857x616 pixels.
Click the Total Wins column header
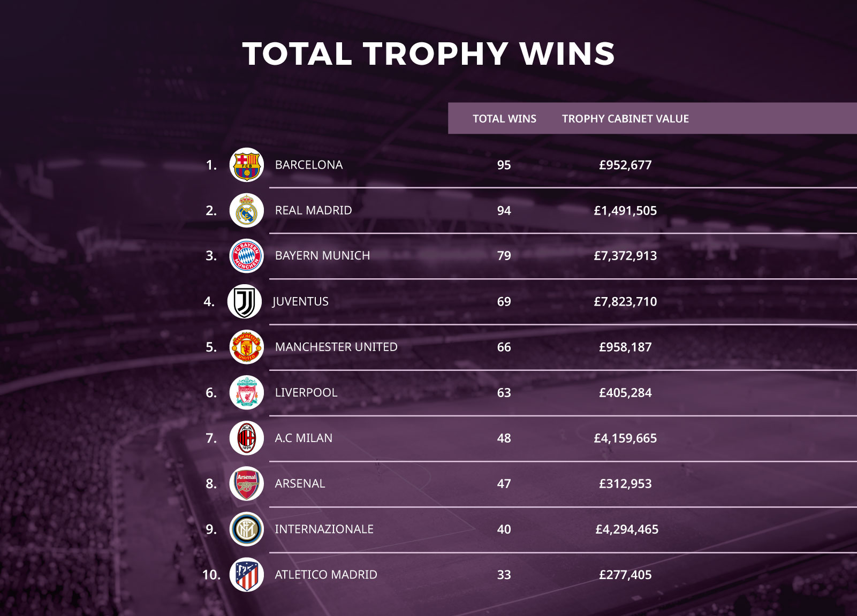point(504,119)
